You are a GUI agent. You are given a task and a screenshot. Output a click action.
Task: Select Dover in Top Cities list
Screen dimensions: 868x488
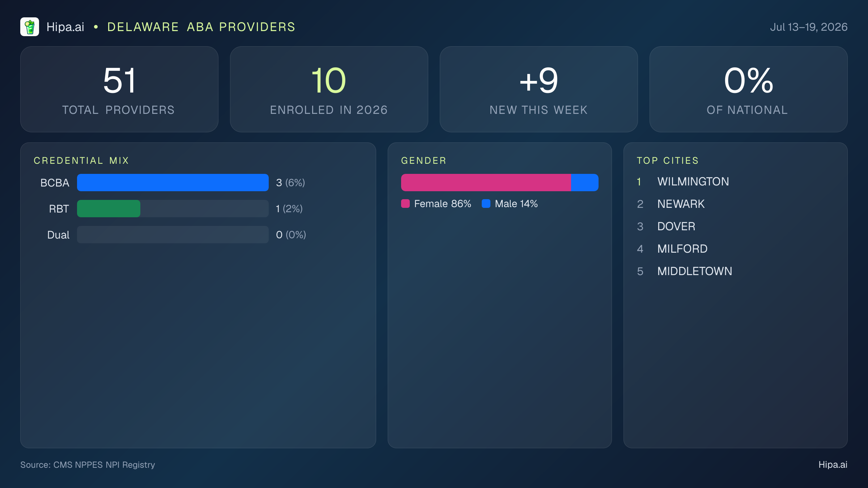pos(676,226)
